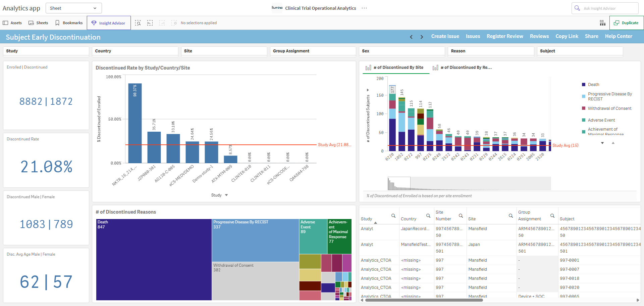Focus the Ask Insight Advisor search field

click(605, 8)
